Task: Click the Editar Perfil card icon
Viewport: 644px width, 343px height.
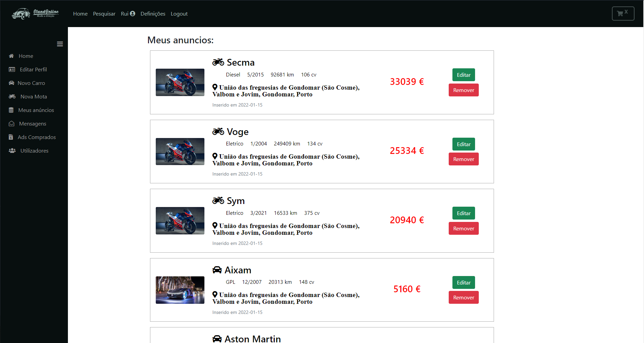Action: [12, 70]
